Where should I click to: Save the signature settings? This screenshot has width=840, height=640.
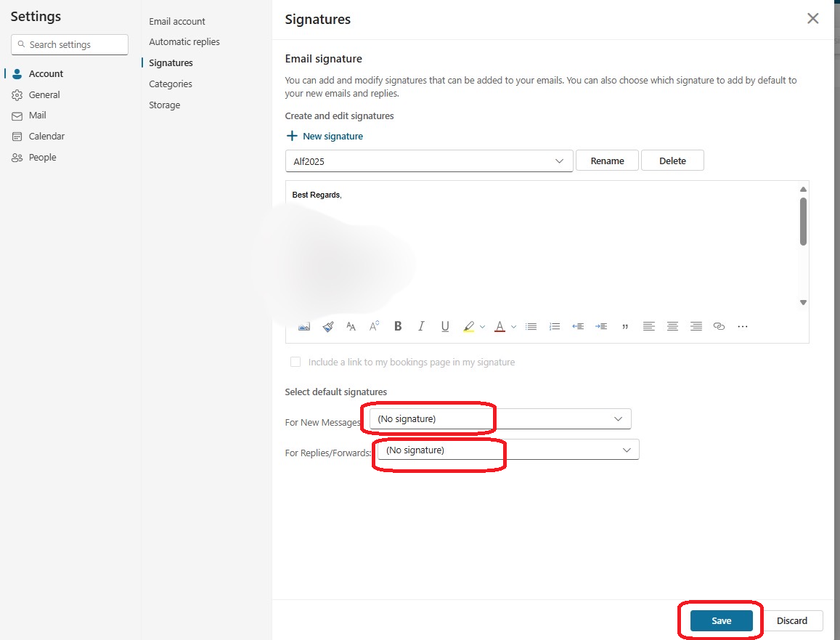719,620
